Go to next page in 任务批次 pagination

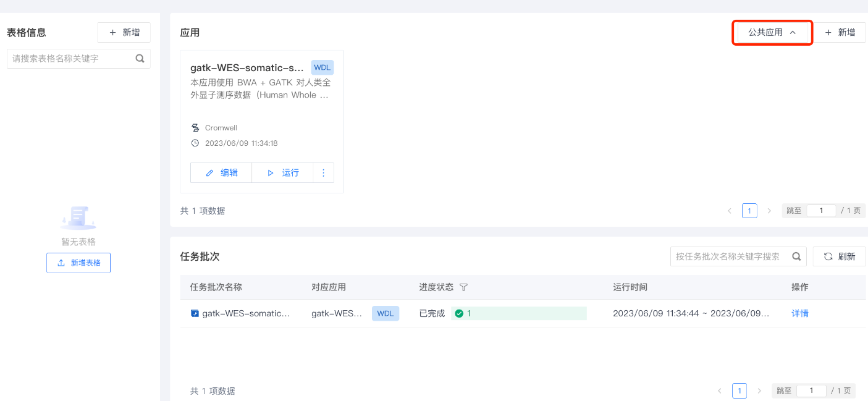[x=759, y=390]
